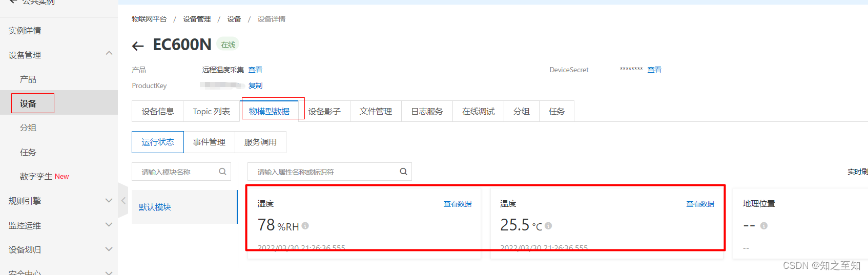This screenshot has width=868, height=275.
Task: Click the 78 %RH humidity value
Action: click(x=278, y=225)
